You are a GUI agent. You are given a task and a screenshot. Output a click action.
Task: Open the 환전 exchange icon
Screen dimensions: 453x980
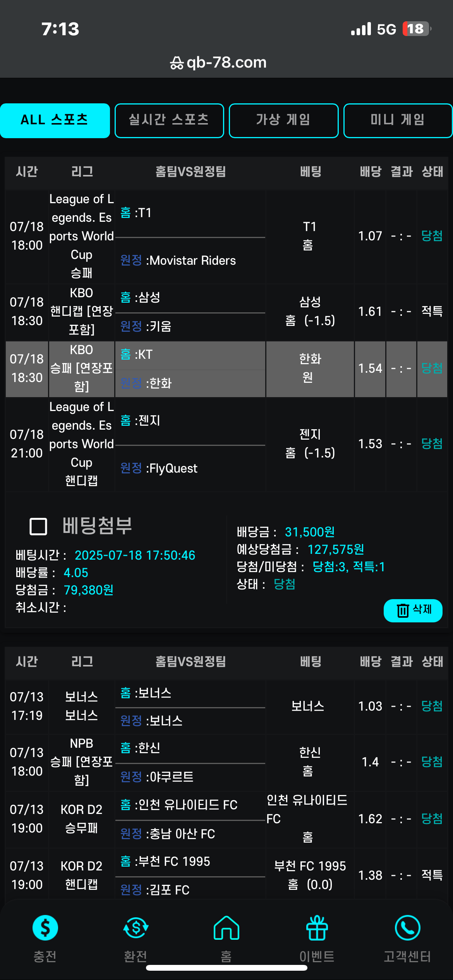point(136,928)
